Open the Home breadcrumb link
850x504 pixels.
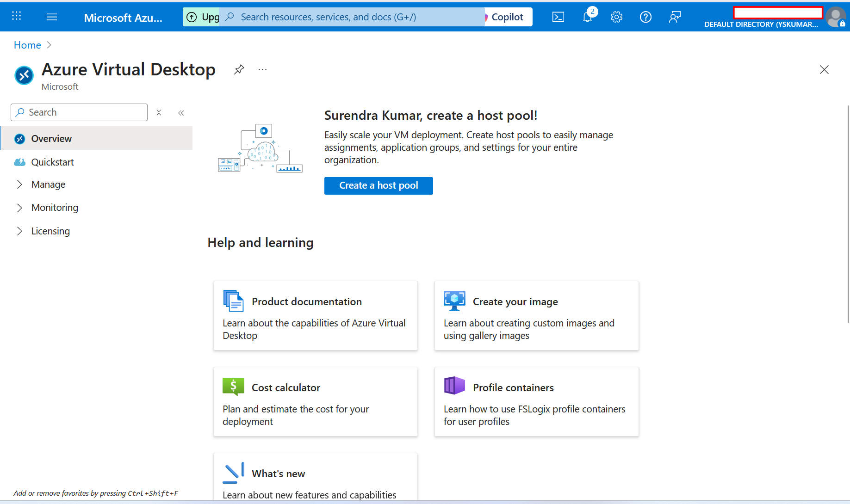(27, 45)
